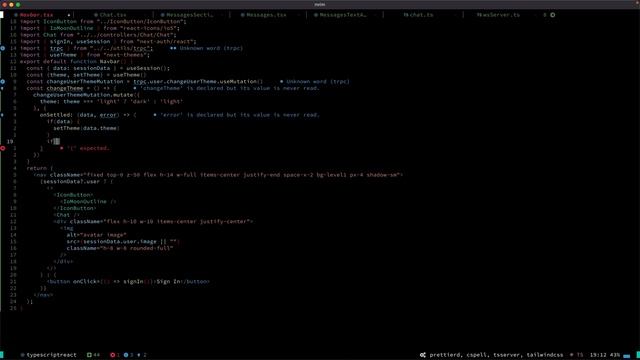Click the Sign In button code line
640x360 pixels.
128,282
